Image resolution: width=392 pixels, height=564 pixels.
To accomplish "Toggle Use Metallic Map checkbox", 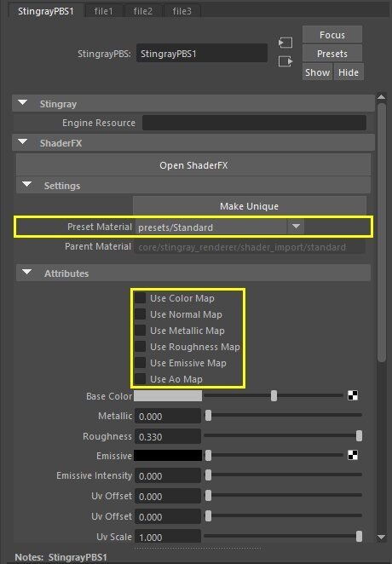I will (140, 331).
